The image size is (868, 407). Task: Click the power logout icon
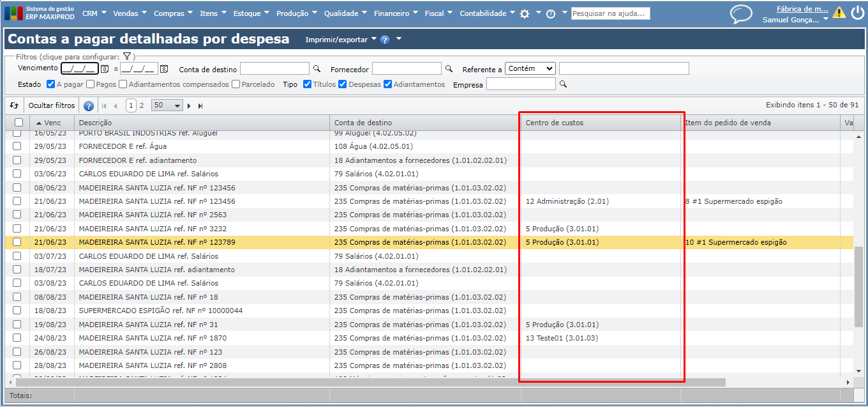857,12
